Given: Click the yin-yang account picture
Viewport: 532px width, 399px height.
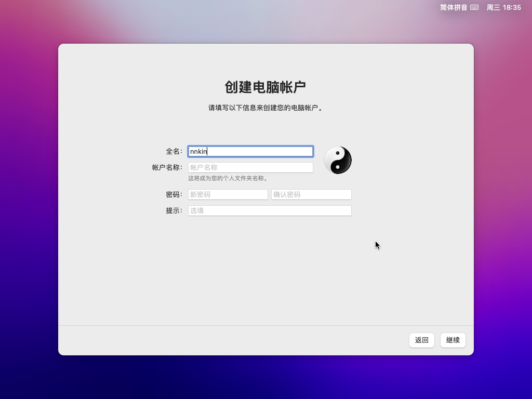Looking at the screenshot, I should tap(338, 160).
